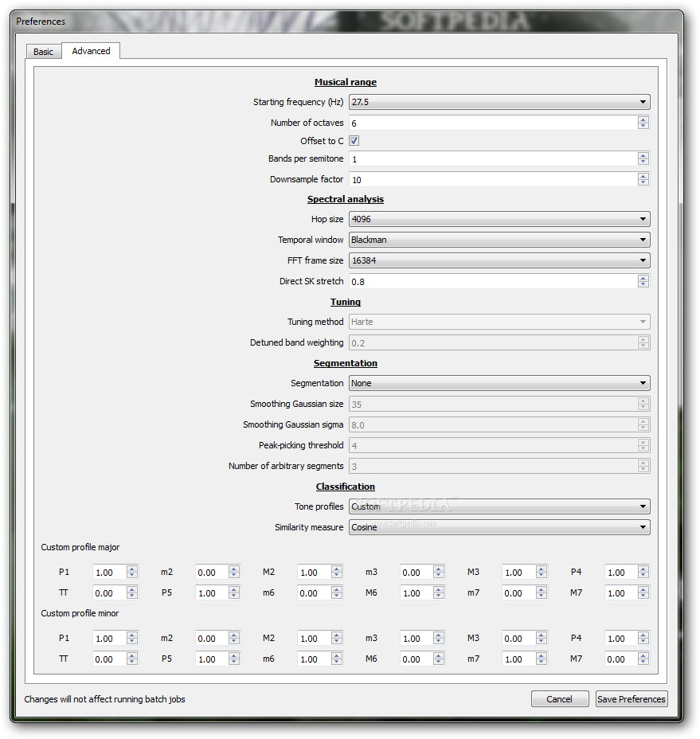Increase Custom profile major m2 value
This screenshot has width=700, height=739.
234,569
